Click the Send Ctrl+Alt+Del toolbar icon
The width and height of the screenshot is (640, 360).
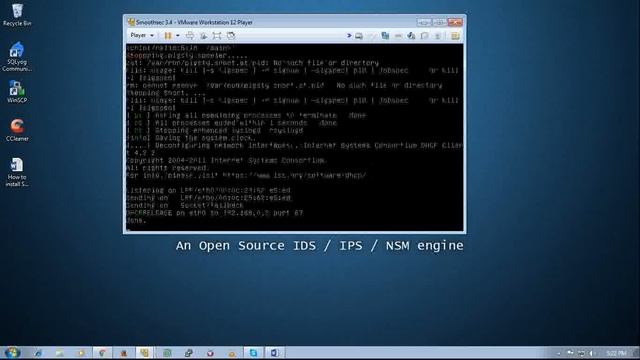(x=190, y=36)
